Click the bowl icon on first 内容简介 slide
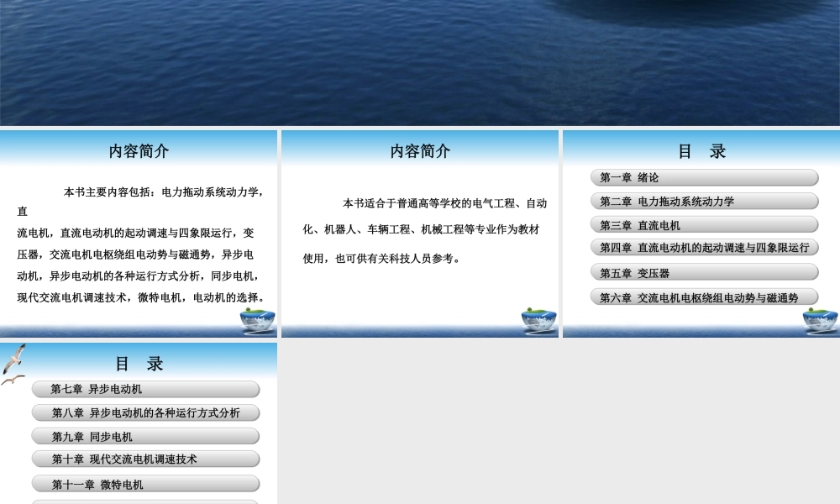The image size is (840, 504). point(258,321)
